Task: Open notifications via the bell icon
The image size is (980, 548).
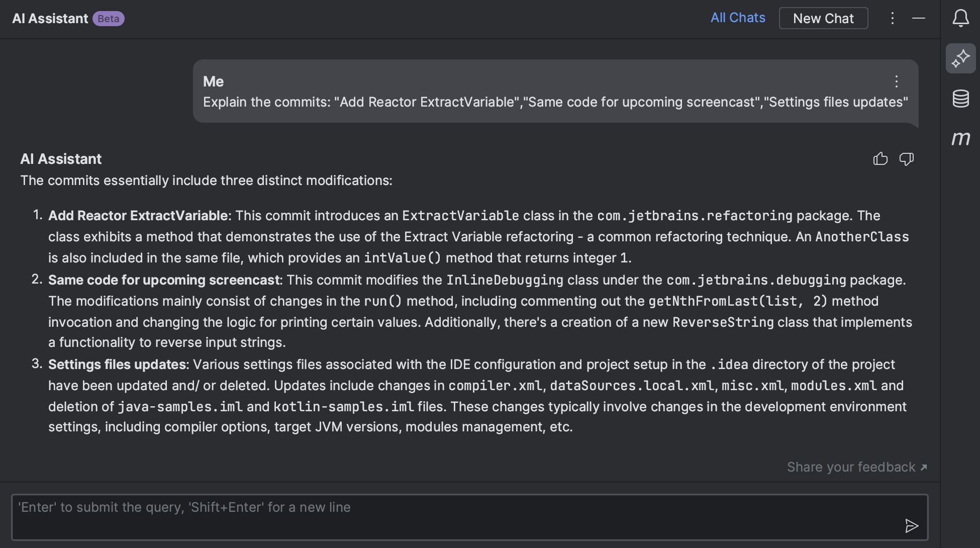Action: [x=960, y=18]
